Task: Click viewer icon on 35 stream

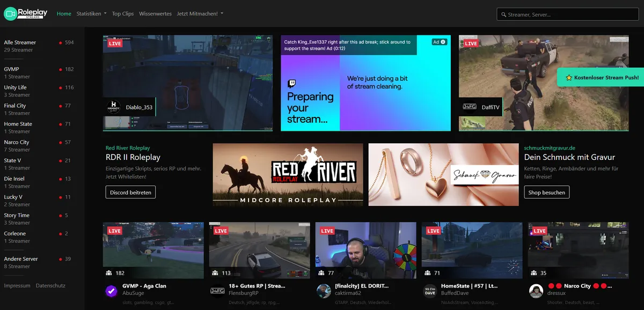Action: click(534, 273)
